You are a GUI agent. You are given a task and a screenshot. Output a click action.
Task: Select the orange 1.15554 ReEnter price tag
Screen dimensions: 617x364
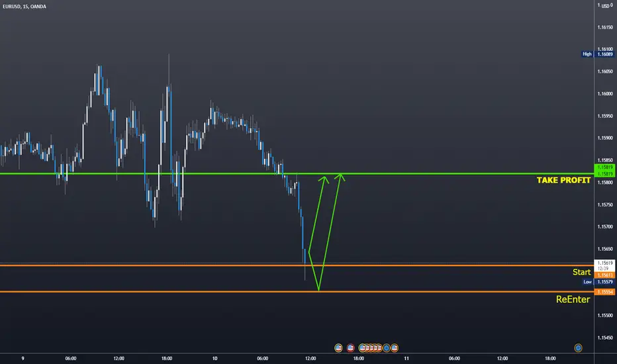coord(605,292)
